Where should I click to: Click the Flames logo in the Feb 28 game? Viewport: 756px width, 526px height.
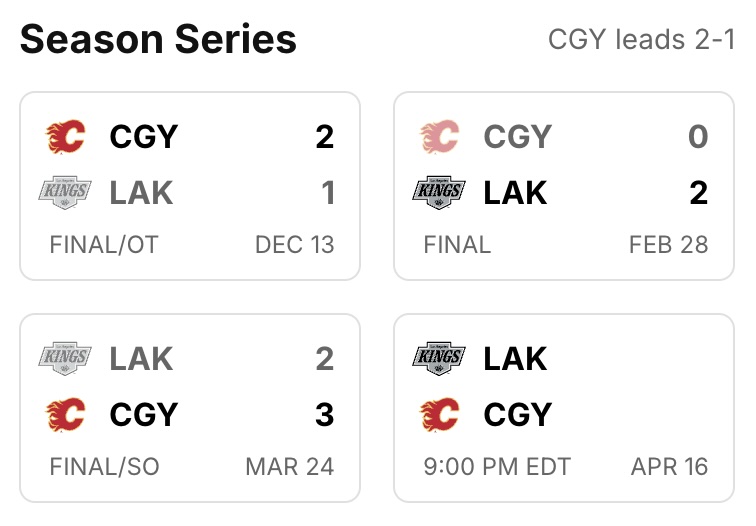[440, 136]
